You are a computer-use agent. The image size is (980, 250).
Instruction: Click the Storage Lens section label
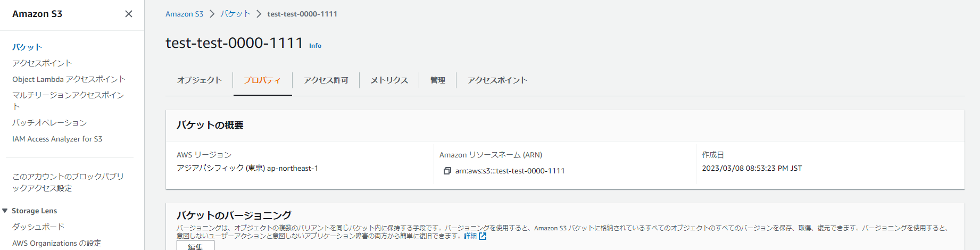click(x=35, y=211)
